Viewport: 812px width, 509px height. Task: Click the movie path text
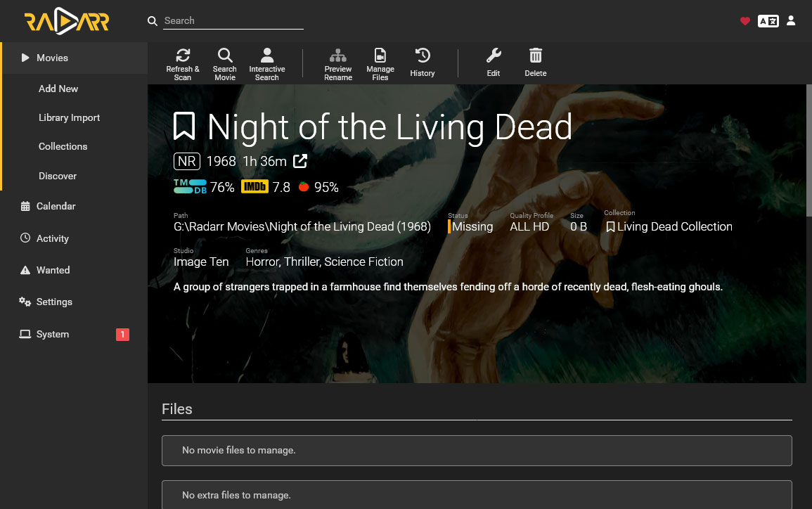coord(302,227)
